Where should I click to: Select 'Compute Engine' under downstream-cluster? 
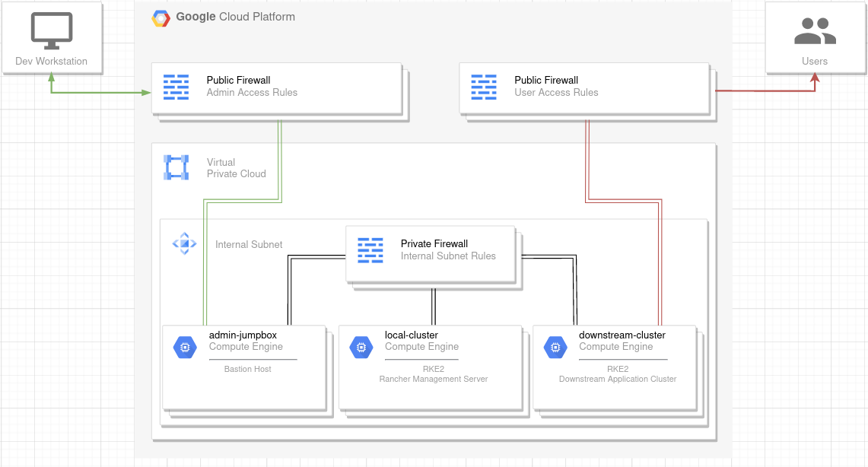click(616, 346)
